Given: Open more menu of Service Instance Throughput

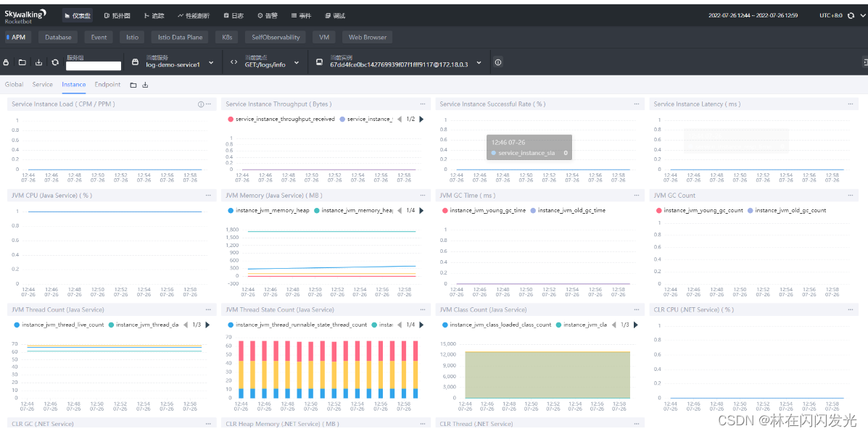Looking at the screenshot, I should pos(422,104).
